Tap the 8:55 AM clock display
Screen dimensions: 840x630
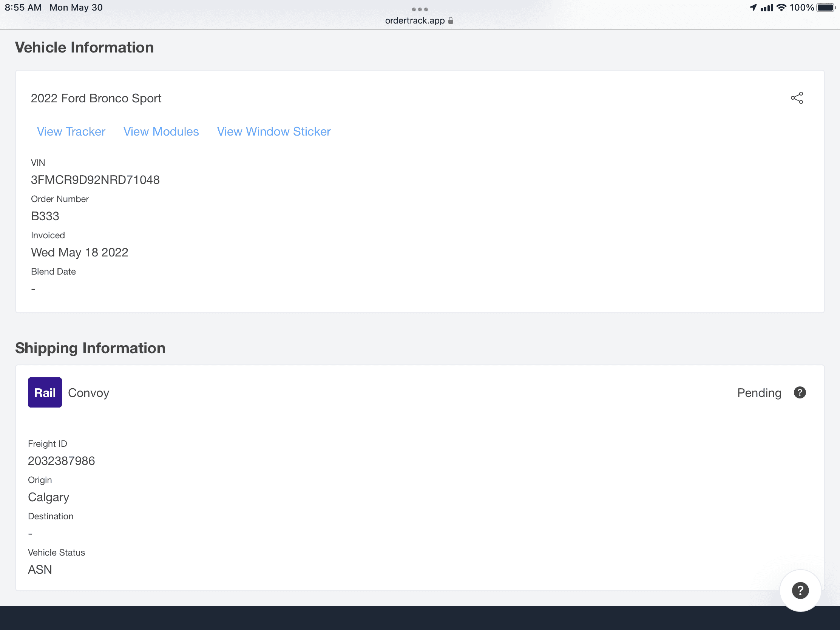23,8
